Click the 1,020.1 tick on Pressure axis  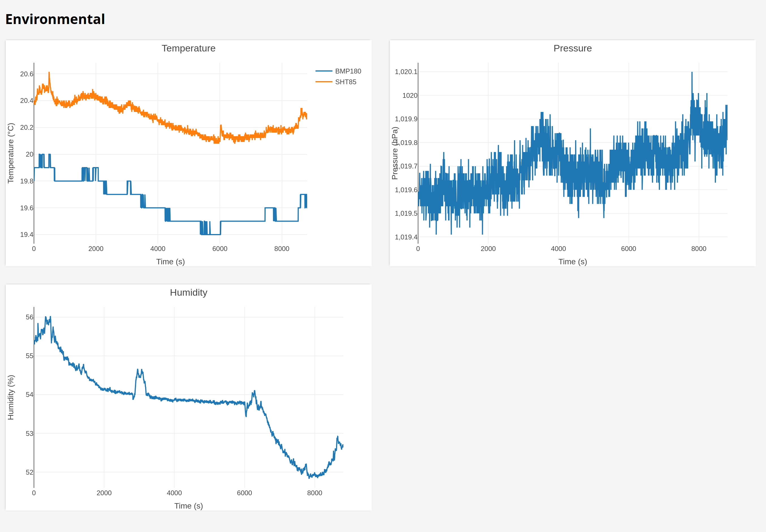pos(406,72)
